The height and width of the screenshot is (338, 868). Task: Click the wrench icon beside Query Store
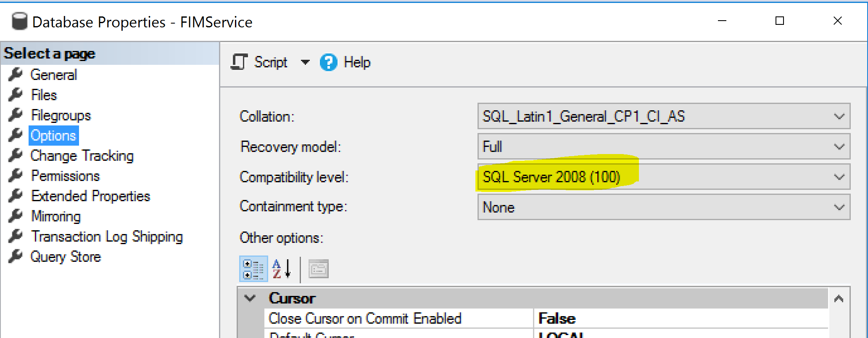(x=16, y=256)
